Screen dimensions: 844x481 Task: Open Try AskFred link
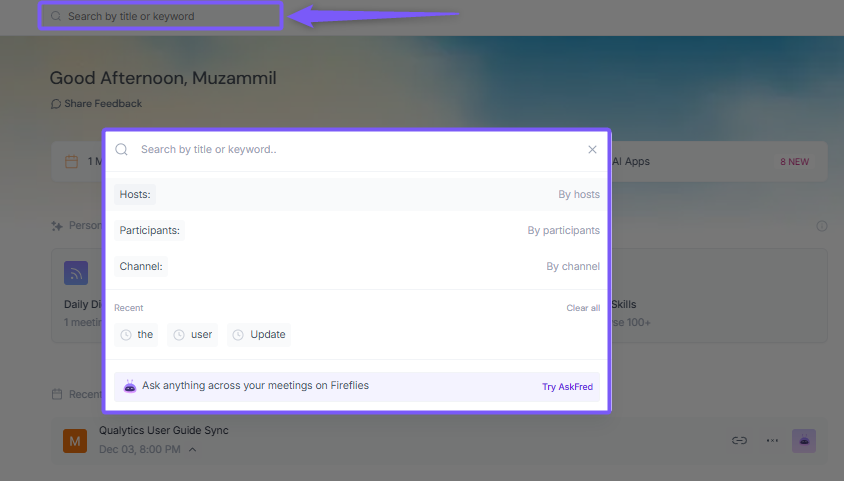tap(567, 387)
